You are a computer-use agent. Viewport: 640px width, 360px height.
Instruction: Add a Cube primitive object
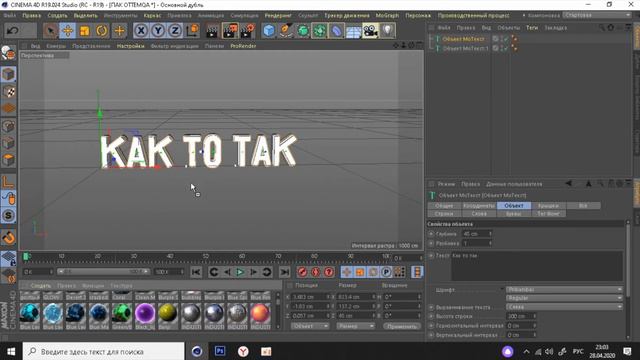coord(269,31)
